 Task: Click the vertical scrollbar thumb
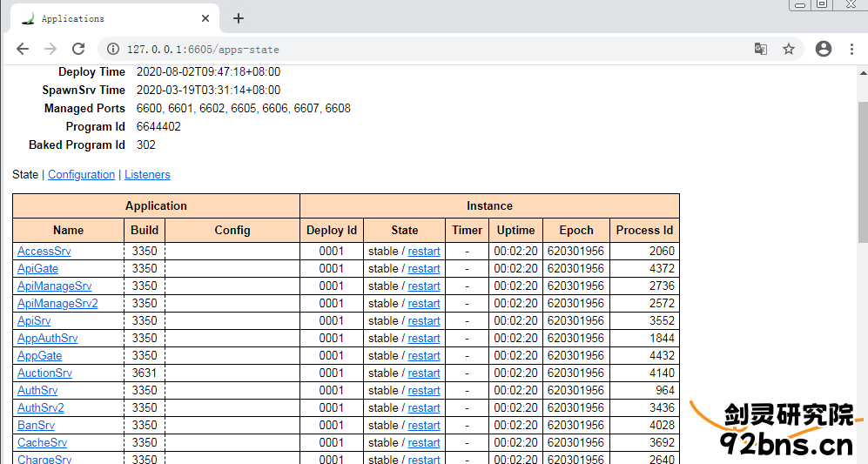(863, 171)
